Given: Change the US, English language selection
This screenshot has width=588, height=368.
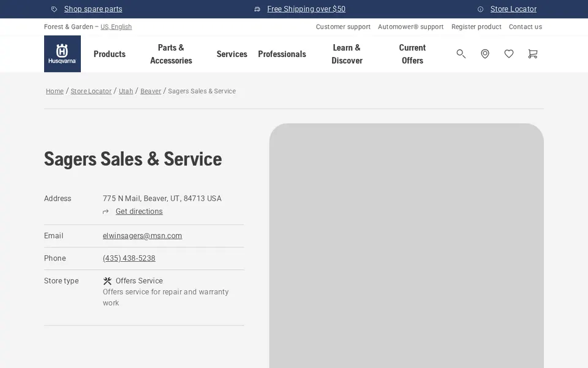Looking at the screenshot, I should point(116,26).
